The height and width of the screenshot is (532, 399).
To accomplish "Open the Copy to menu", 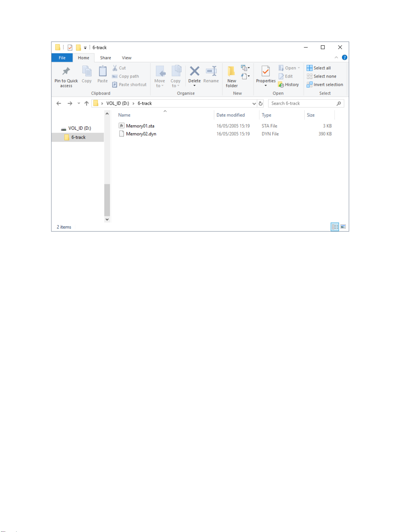I will 176,77.
